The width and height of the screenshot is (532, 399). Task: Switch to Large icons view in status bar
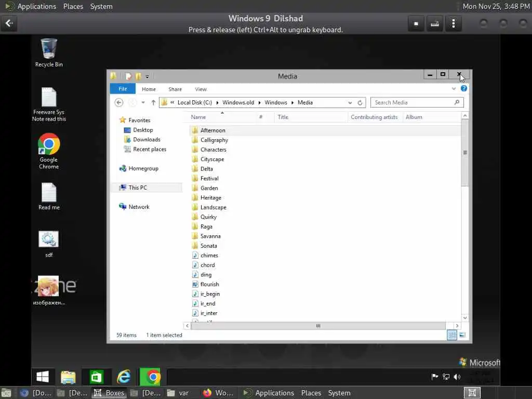(462, 335)
